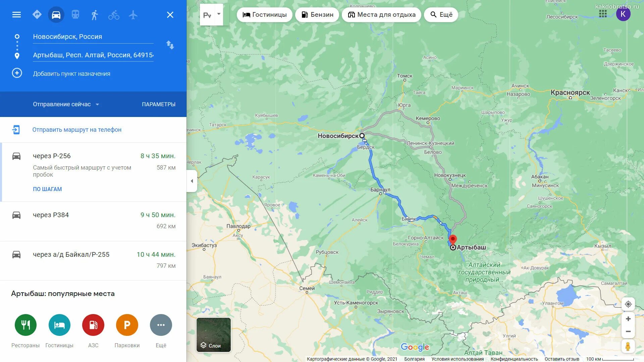Select the transit travel mode
The image size is (644, 362).
(75, 15)
